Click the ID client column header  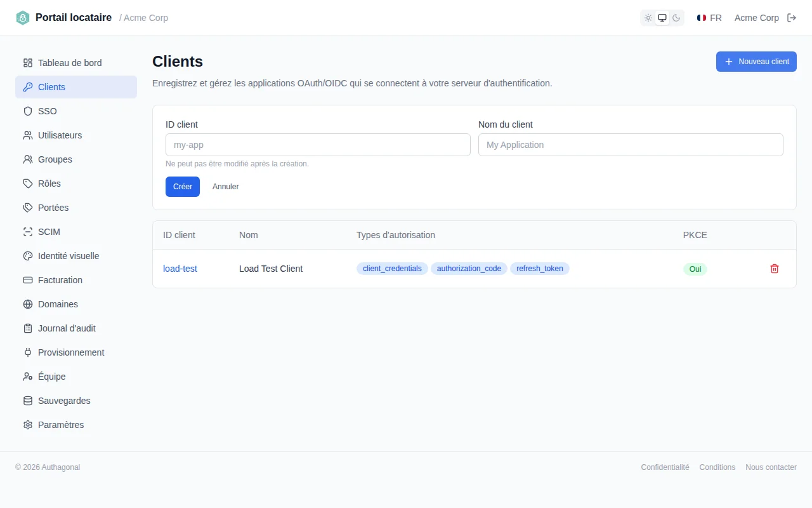[179, 235]
